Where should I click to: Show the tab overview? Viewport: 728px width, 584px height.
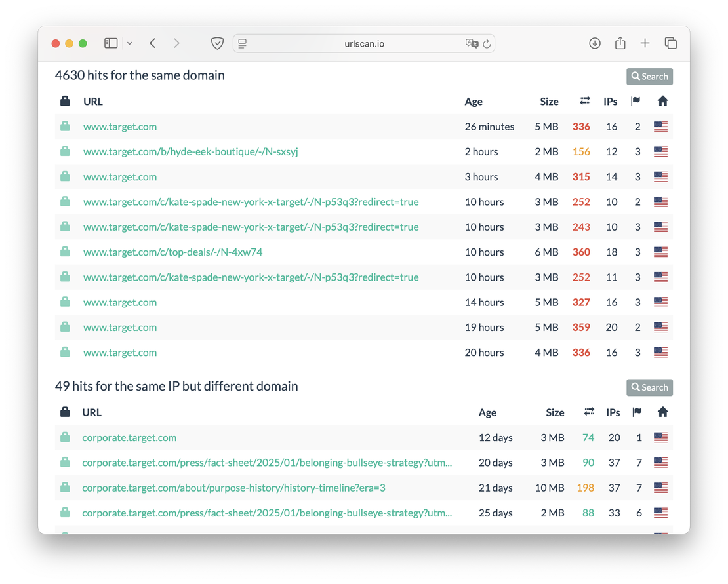[x=670, y=43]
